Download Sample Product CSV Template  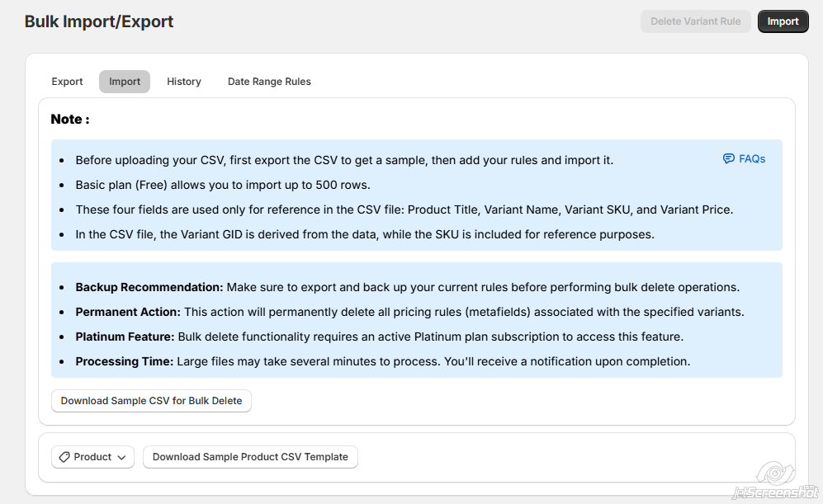tap(250, 457)
